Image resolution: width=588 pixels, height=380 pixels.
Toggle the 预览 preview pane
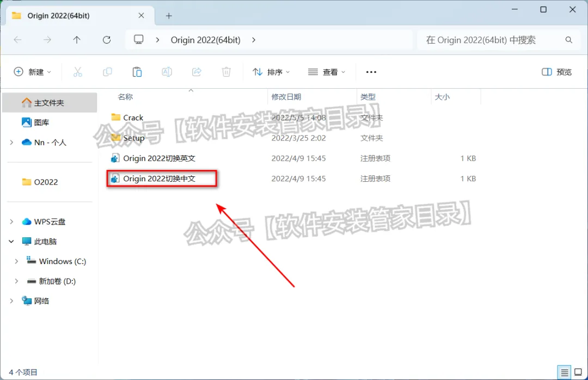click(556, 72)
